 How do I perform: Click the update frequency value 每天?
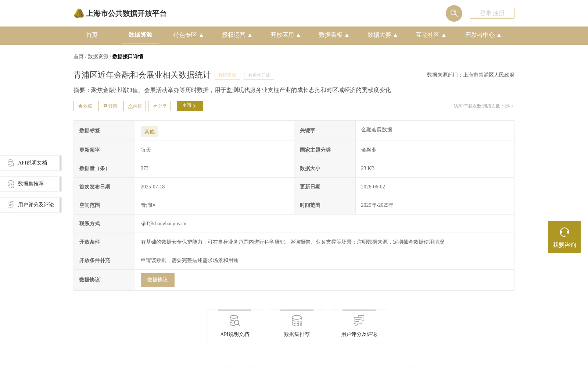pyautogui.click(x=146, y=150)
